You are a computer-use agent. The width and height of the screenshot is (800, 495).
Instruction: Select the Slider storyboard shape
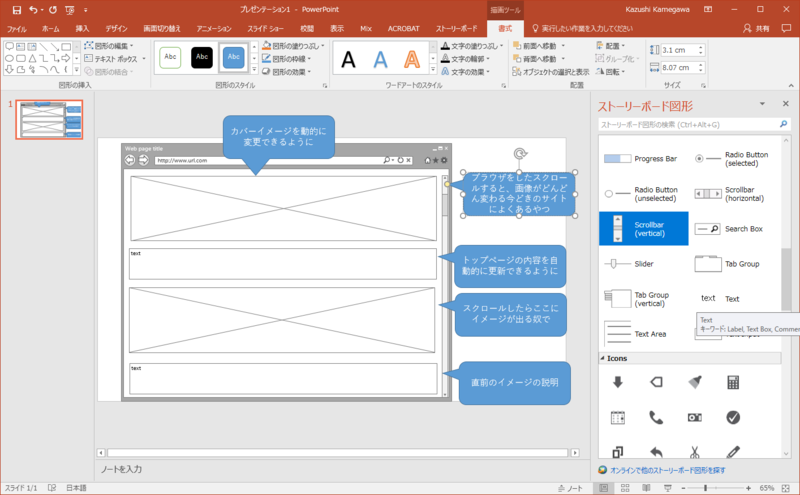[643, 264]
